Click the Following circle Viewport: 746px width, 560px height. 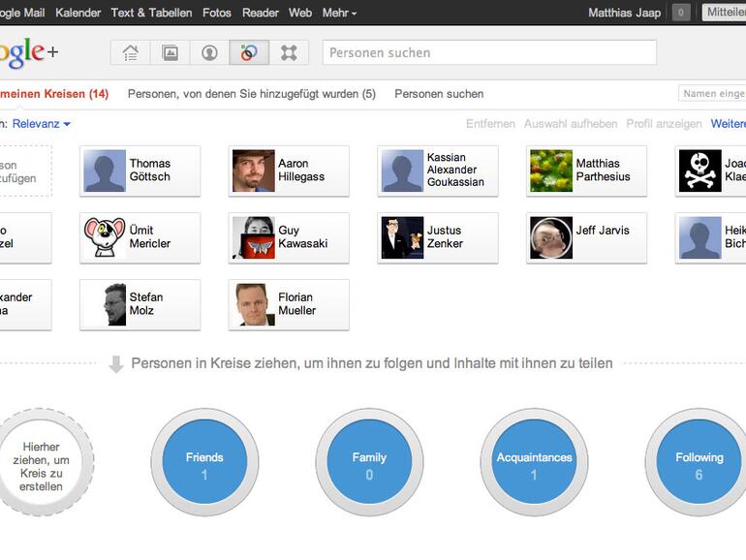pos(699,462)
